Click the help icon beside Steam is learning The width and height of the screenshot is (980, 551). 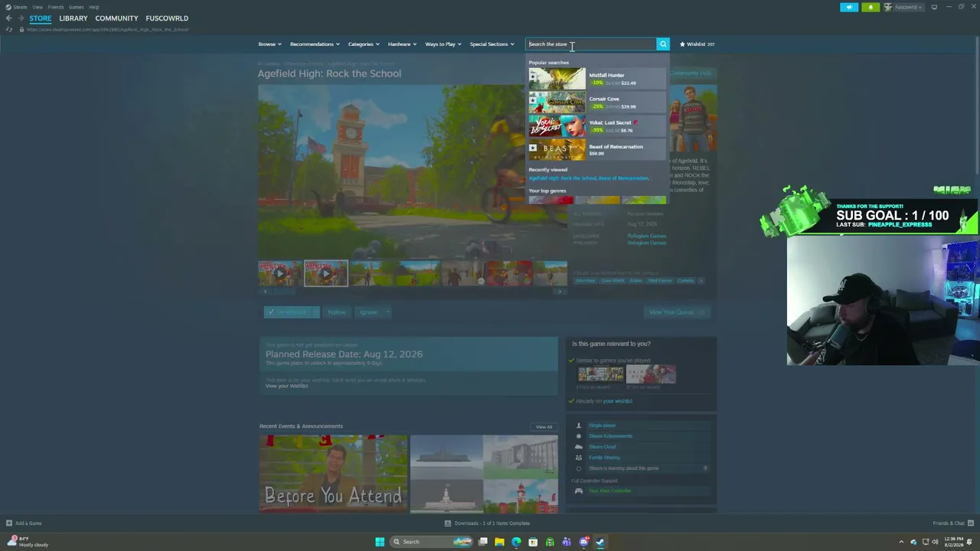tap(705, 468)
